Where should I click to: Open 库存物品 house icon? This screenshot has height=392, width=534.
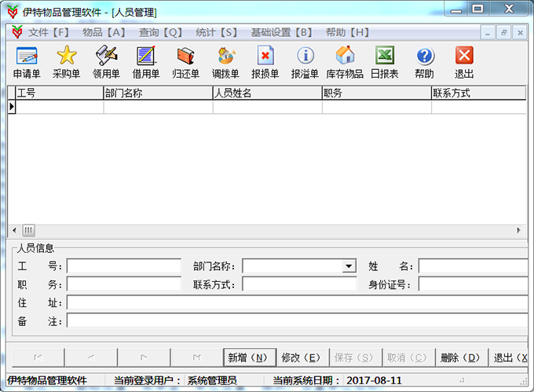tap(345, 62)
